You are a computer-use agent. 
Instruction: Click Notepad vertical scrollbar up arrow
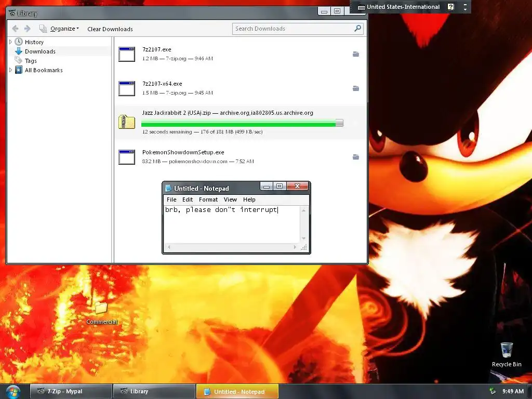click(x=303, y=210)
